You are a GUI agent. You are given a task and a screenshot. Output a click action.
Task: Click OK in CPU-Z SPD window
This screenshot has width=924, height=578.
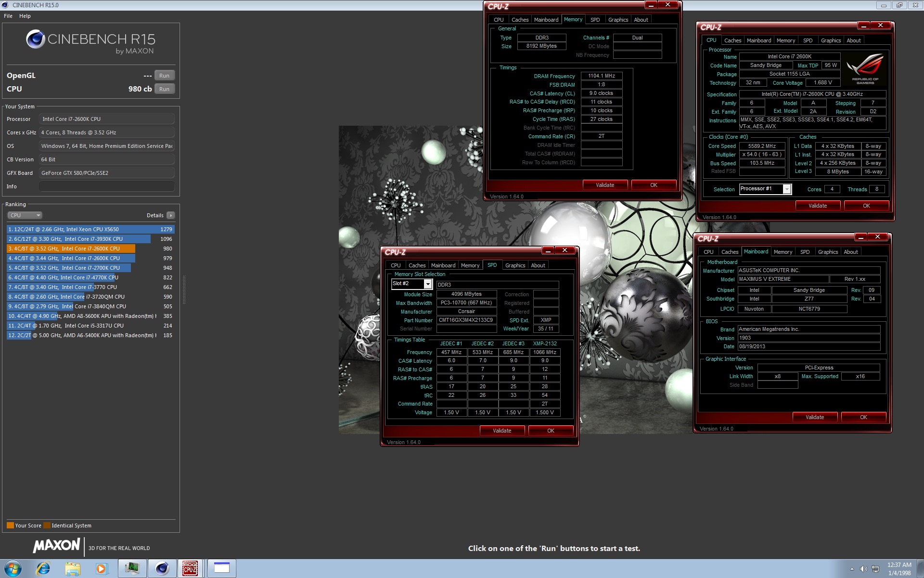coord(551,431)
